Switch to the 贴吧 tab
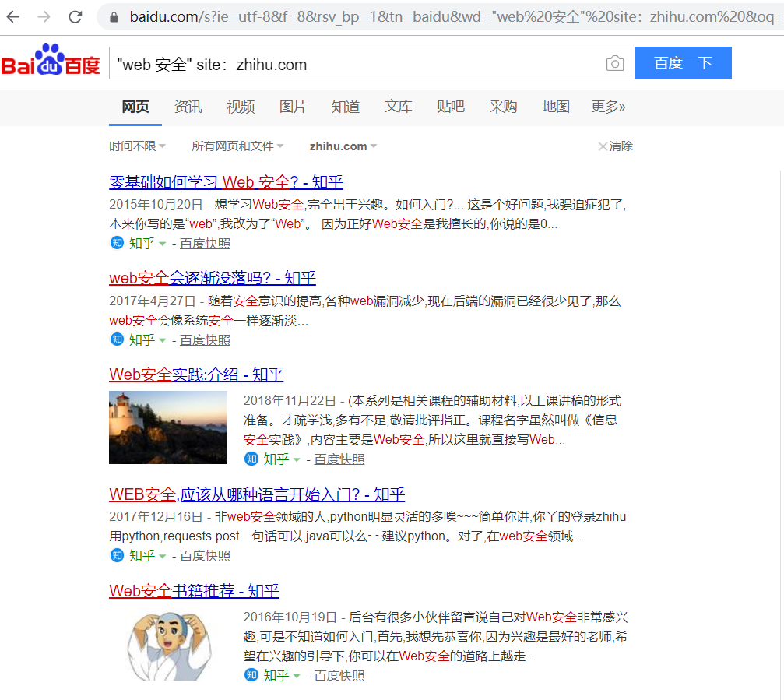The height and width of the screenshot is (700, 784). click(x=451, y=107)
